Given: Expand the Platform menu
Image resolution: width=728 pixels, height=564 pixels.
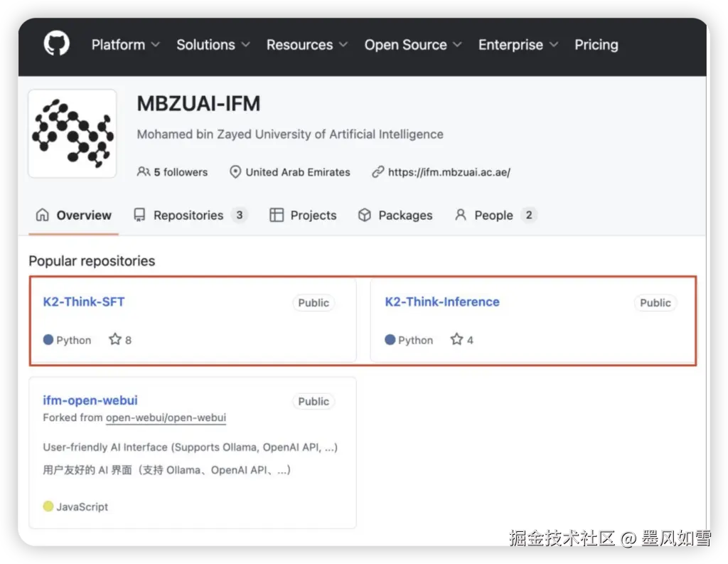Looking at the screenshot, I should 125,45.
